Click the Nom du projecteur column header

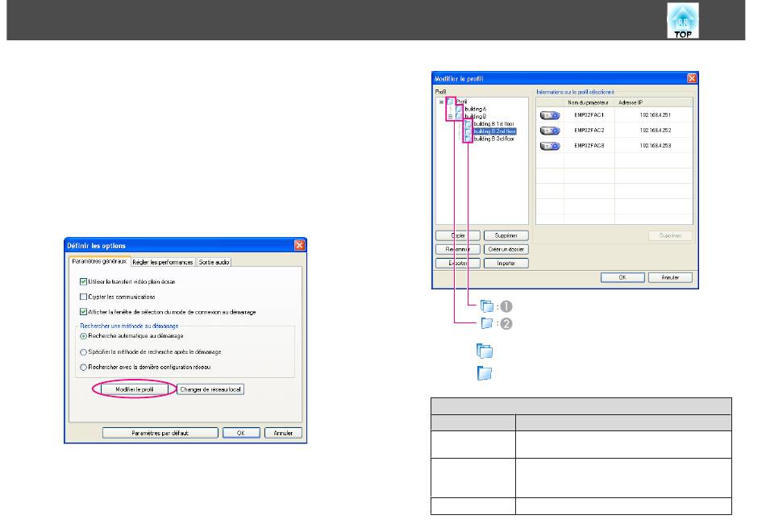click(588, 102)
